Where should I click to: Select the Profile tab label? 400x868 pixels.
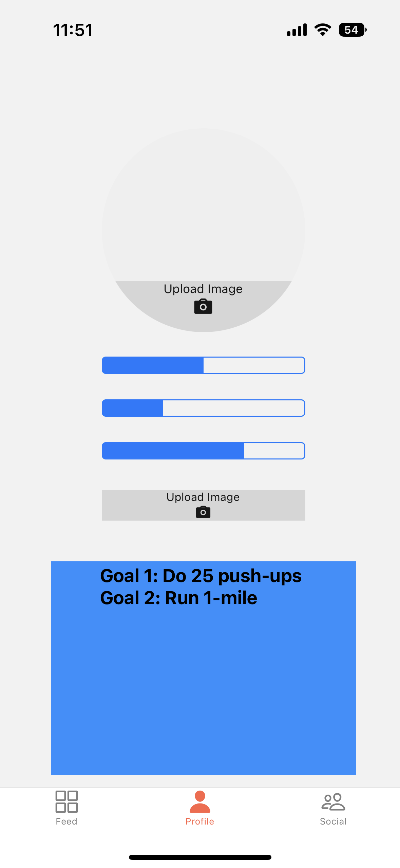(x=200, y=821)
